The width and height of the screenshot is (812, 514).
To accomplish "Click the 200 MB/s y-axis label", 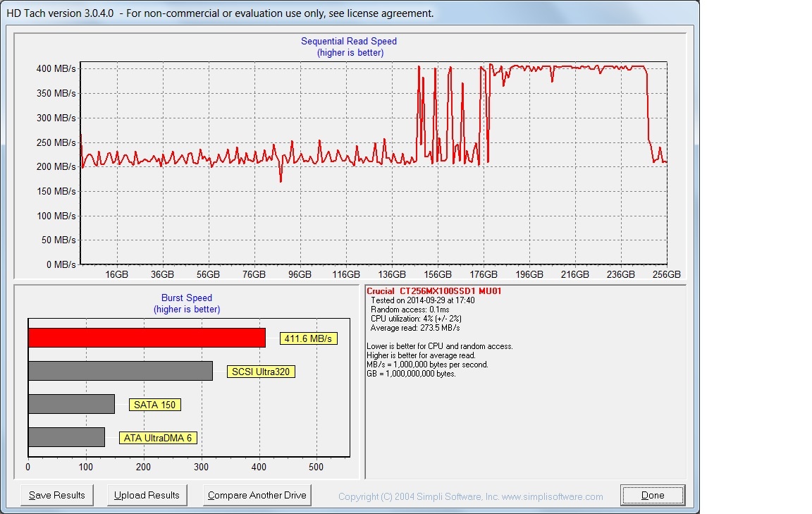I will 56,167.
